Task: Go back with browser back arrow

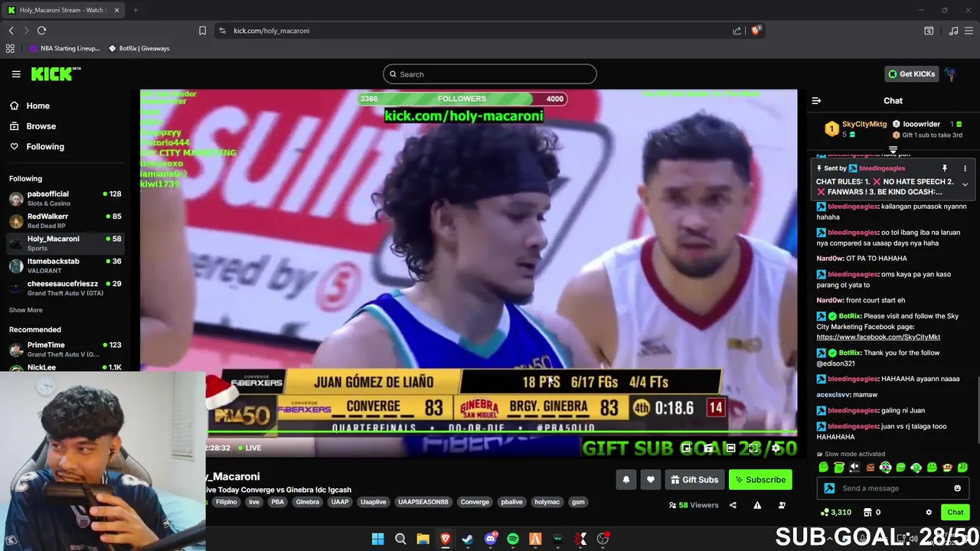Action: (x=11, y=31)
